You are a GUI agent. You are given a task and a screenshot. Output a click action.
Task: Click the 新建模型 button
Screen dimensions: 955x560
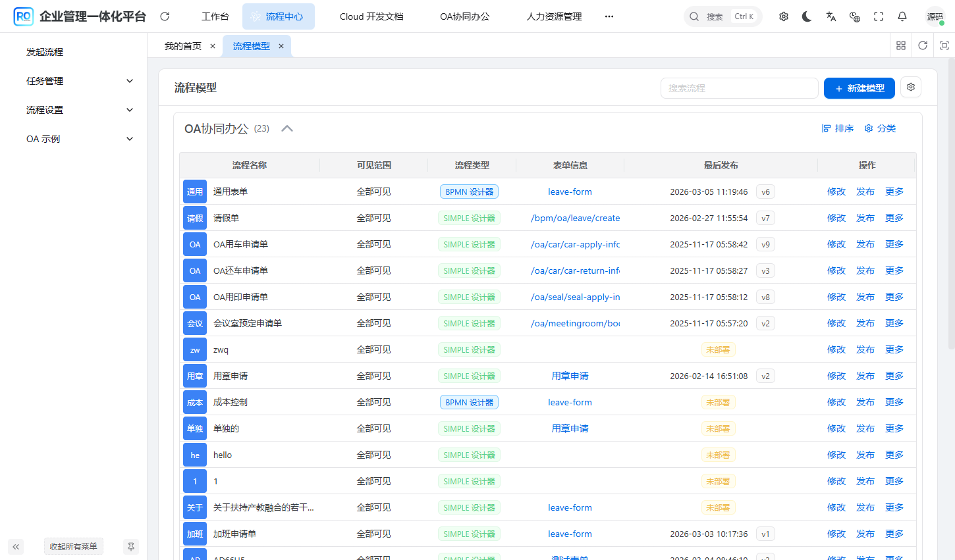tap(859, 87)
